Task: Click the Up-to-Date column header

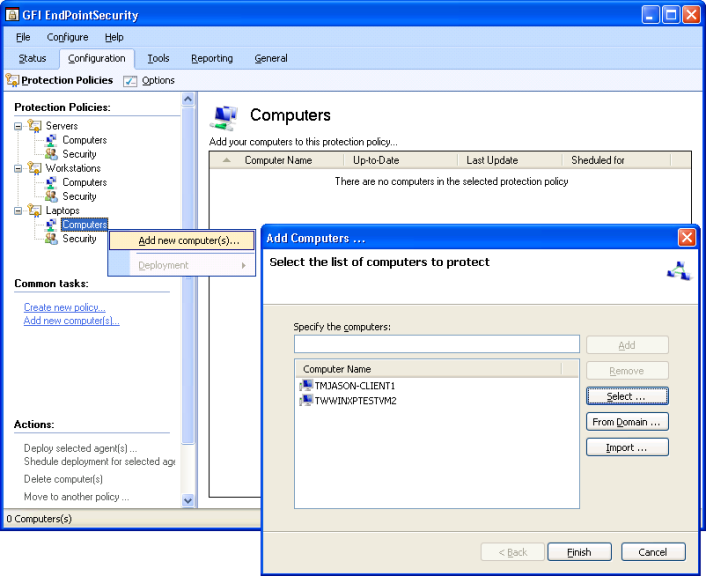Action: click(401, 160)
